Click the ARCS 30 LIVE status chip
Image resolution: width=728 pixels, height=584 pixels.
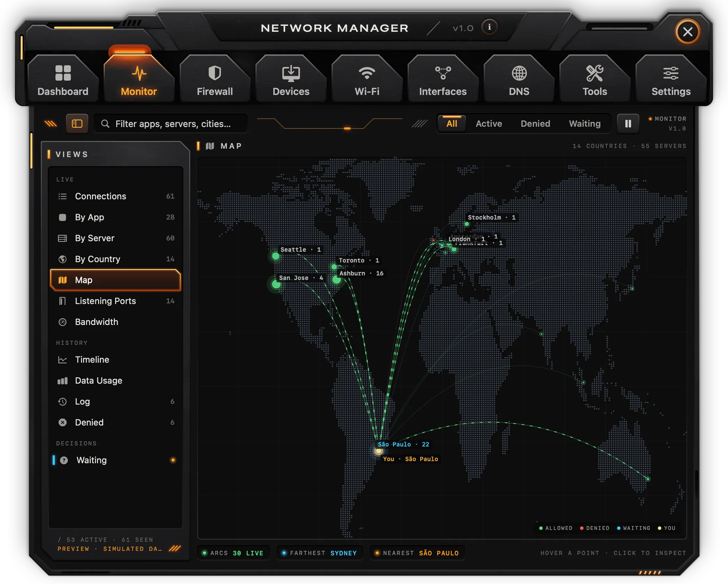[233, 553]
